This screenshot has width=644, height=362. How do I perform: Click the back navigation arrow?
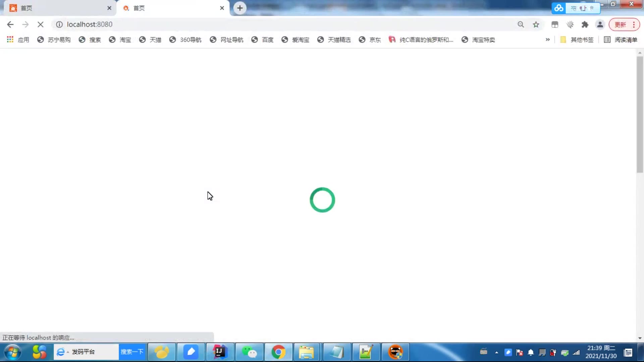[10, 24]
